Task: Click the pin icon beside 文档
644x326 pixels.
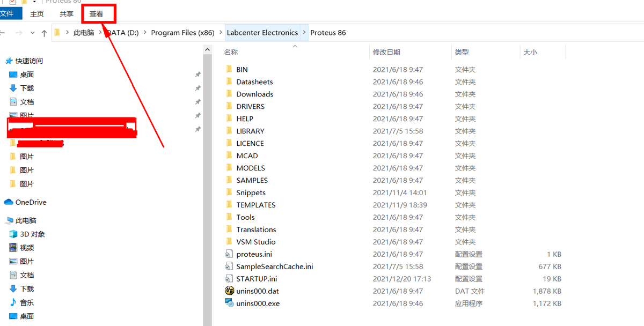Action: (x=197, y=102)
